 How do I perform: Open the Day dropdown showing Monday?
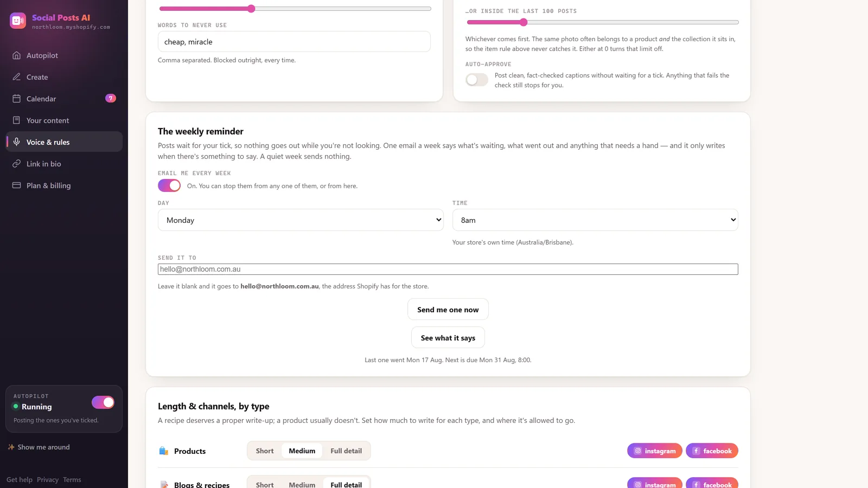pos(301,220)
